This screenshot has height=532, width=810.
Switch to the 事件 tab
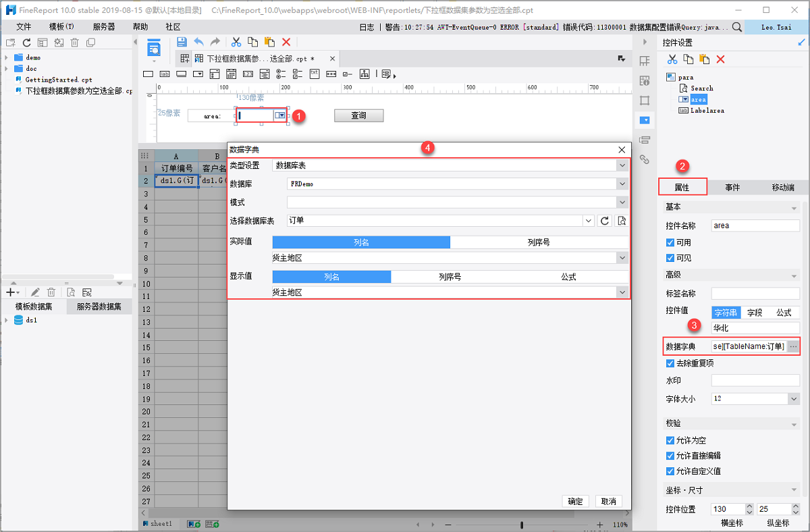(732, 187)
